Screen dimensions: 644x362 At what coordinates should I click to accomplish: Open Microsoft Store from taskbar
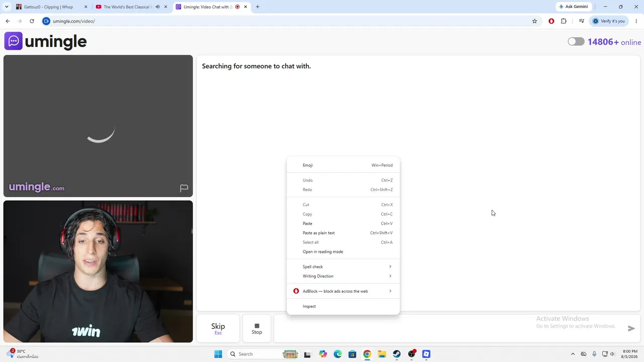(352, 354)
